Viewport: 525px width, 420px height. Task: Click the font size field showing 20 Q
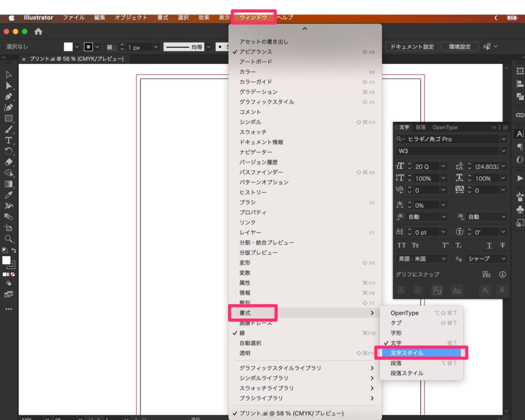point(426,166)
